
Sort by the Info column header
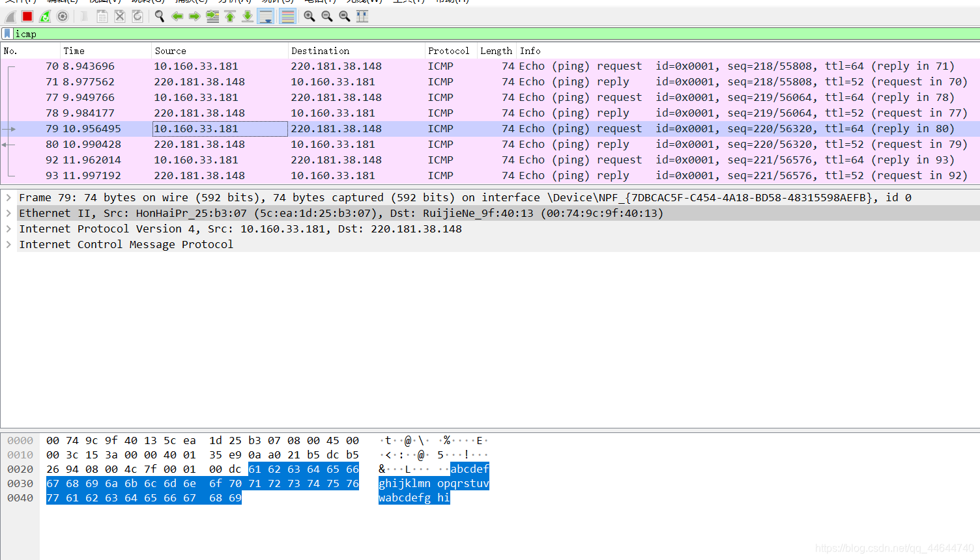[748, 51]
